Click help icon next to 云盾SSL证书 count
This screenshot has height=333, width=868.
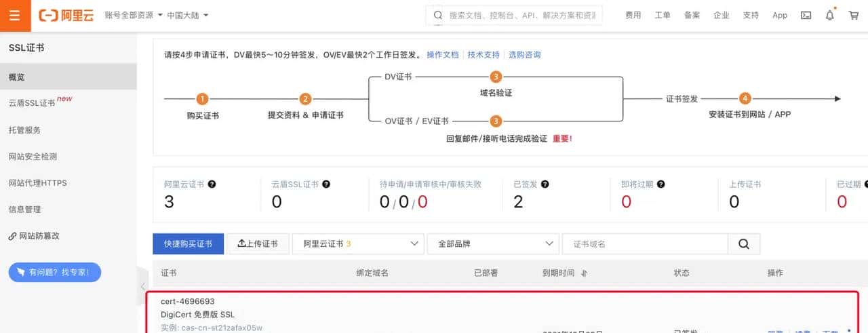[326, 184]
